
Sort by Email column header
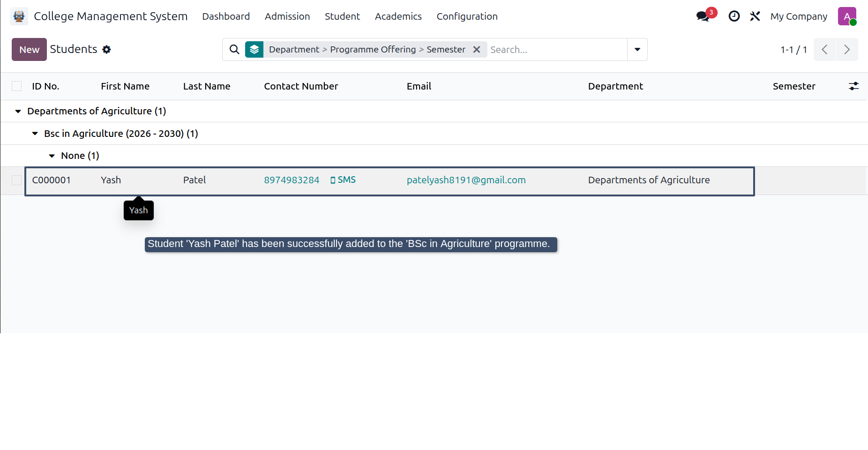419,86
